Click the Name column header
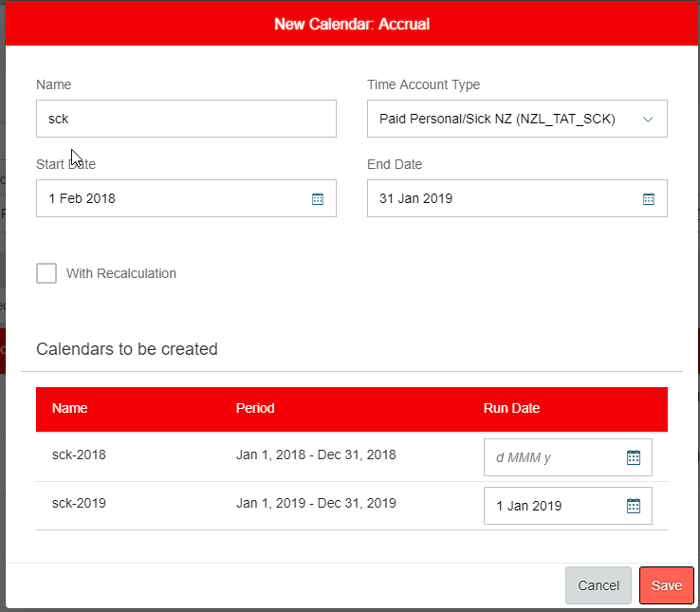 69,408
